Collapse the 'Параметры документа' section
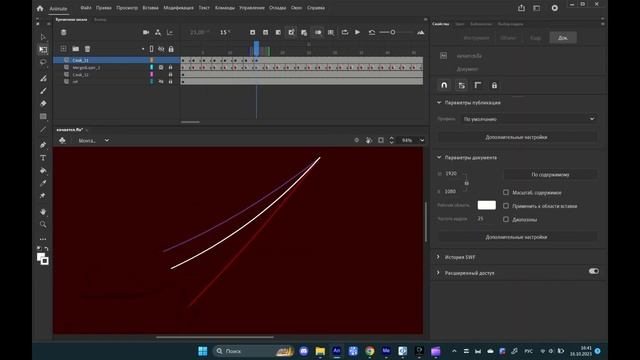640x360 pixels. [x=439, y=157]
